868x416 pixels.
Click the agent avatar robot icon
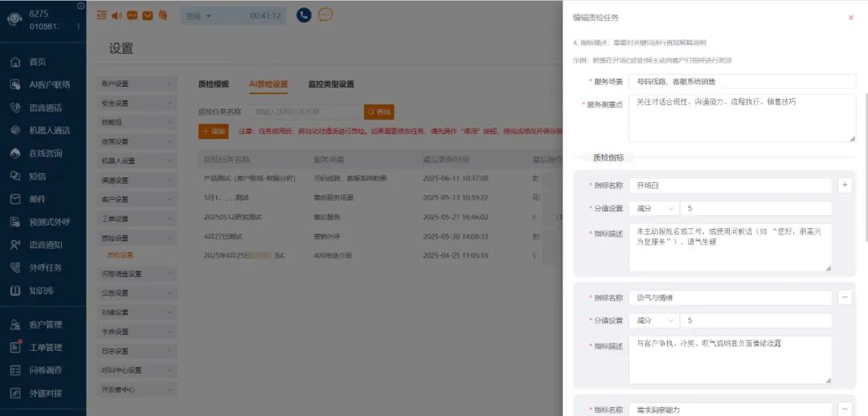(x=14, y=19)
